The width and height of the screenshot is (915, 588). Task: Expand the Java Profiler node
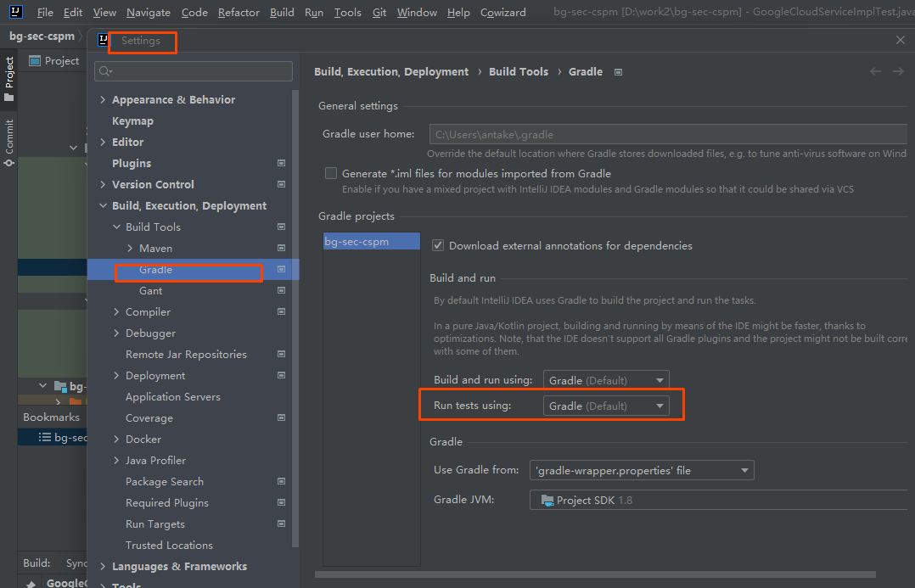[x=116, y=460]
